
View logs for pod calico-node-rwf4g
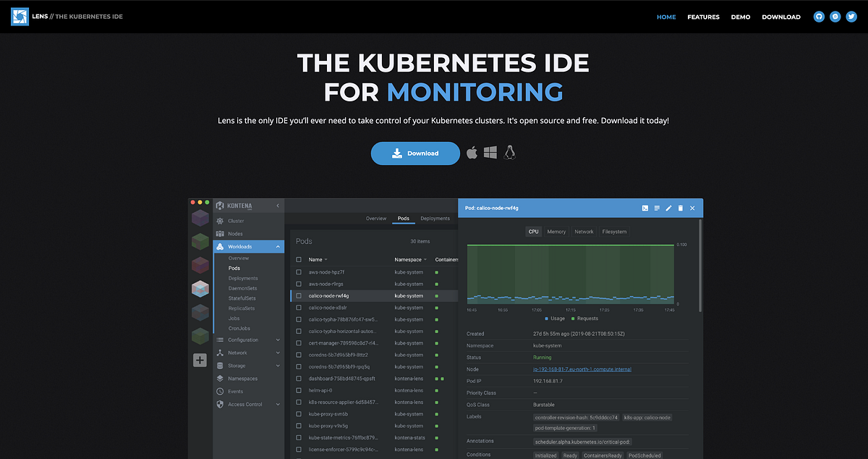(656, 208)
